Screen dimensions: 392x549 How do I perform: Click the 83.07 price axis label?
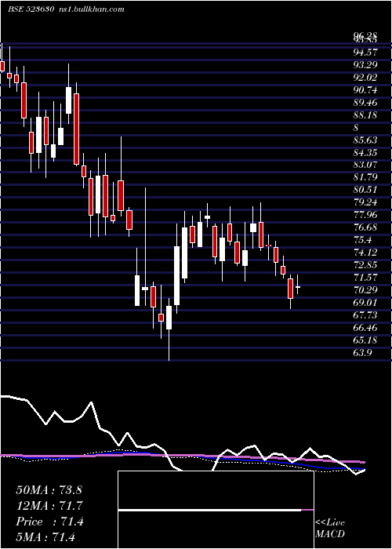coord(365,165)
